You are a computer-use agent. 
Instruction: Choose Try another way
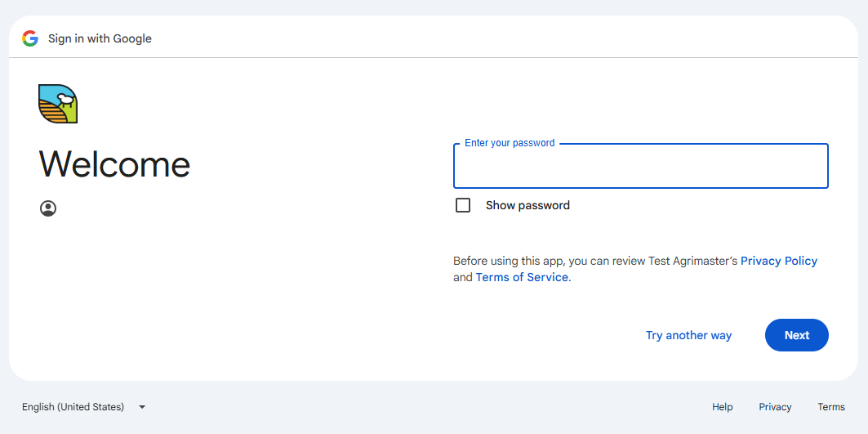click(x=688, y=335)
